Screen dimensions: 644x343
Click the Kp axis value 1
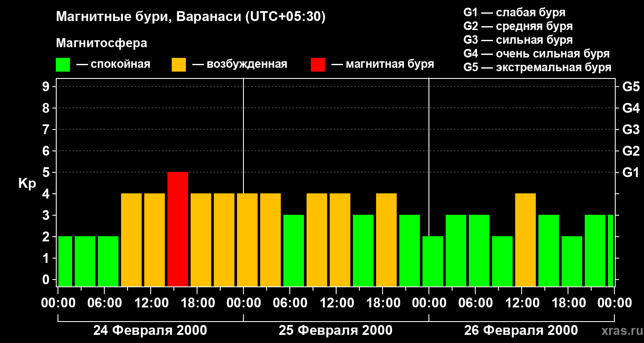46,258
